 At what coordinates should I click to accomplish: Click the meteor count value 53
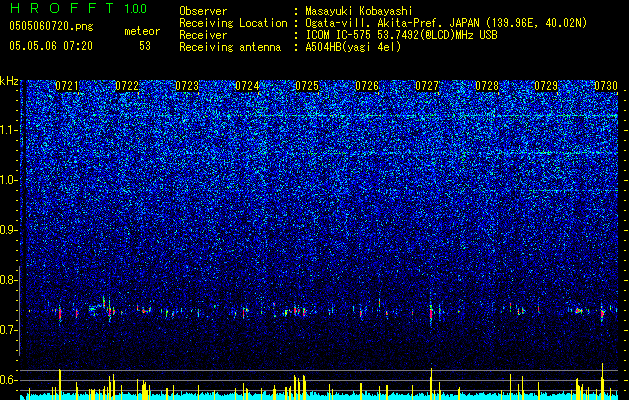(145, 46)
